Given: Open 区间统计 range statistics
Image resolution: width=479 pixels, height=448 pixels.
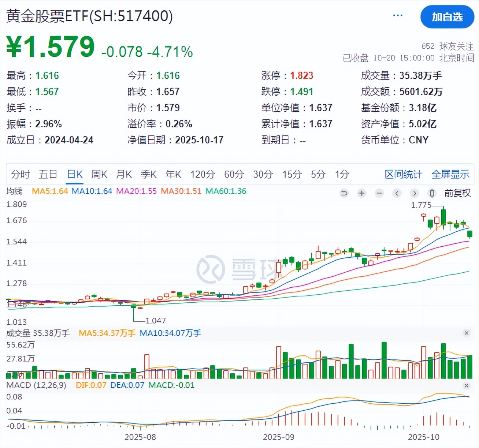Looking at the screenshot, I should [403, 174].
